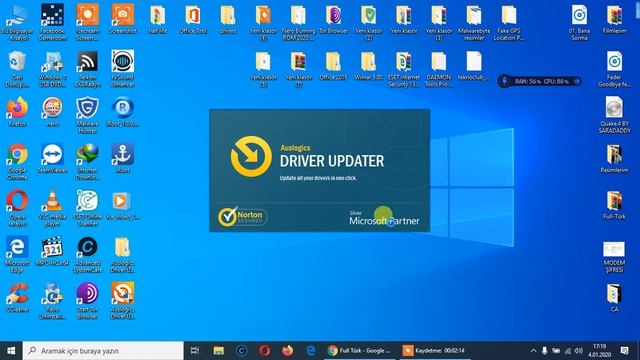Screen dimensions: 640x360
Task: Open the CA folder on desktop
Action: click(x=614, y=297)
